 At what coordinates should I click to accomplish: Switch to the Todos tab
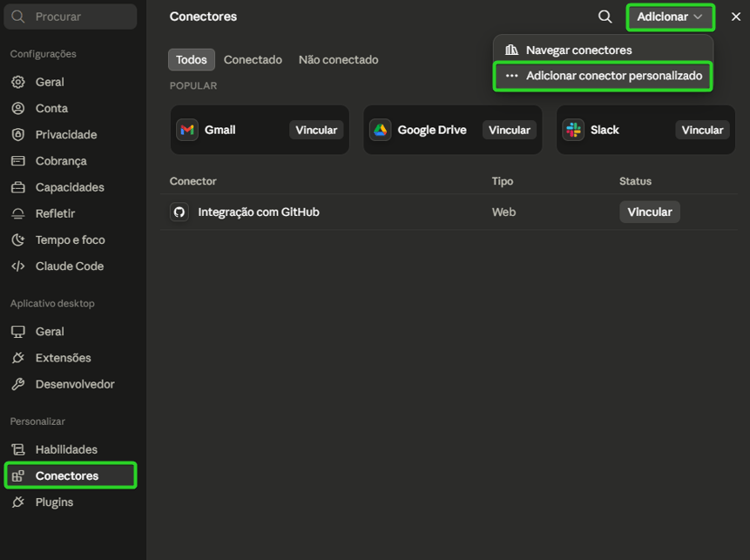pos(192,59)
